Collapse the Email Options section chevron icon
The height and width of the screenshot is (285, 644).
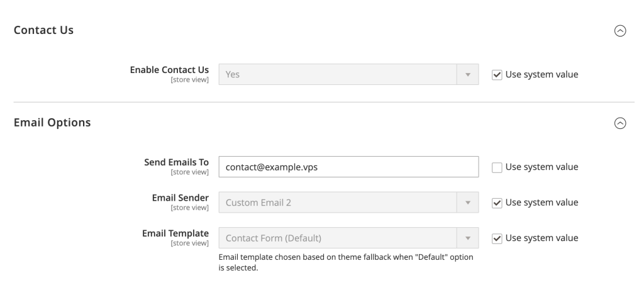[619, 123]
